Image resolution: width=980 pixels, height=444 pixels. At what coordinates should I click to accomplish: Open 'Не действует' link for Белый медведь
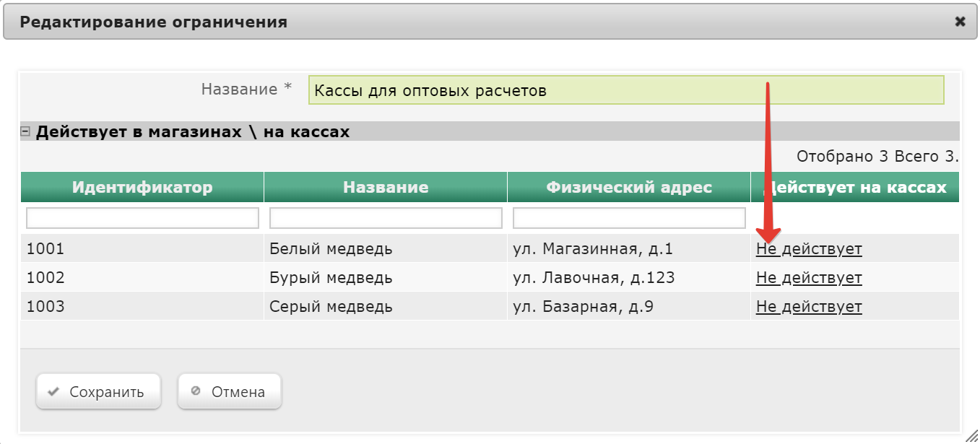pos(809,249)
